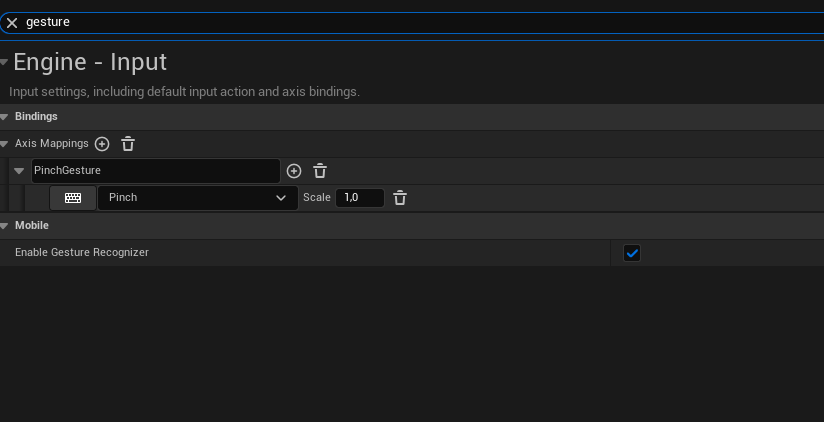Screen dimensions: 824x422
Task: Collapse the Mobile section arrow
Action: click(x=5, y=226)
